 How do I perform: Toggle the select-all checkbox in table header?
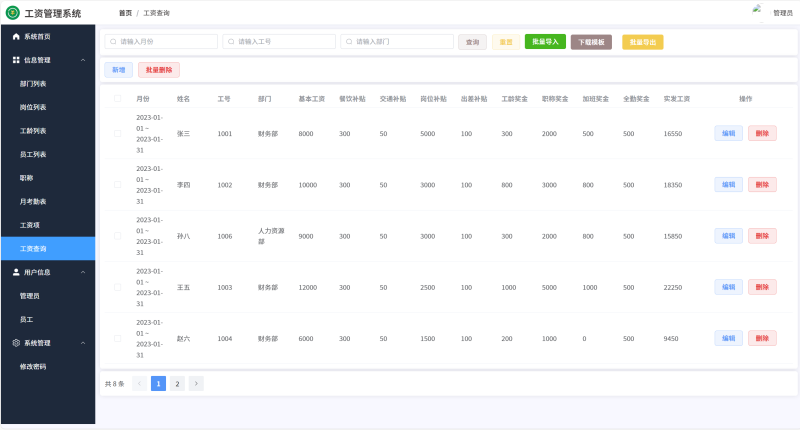tap(117, 98)
